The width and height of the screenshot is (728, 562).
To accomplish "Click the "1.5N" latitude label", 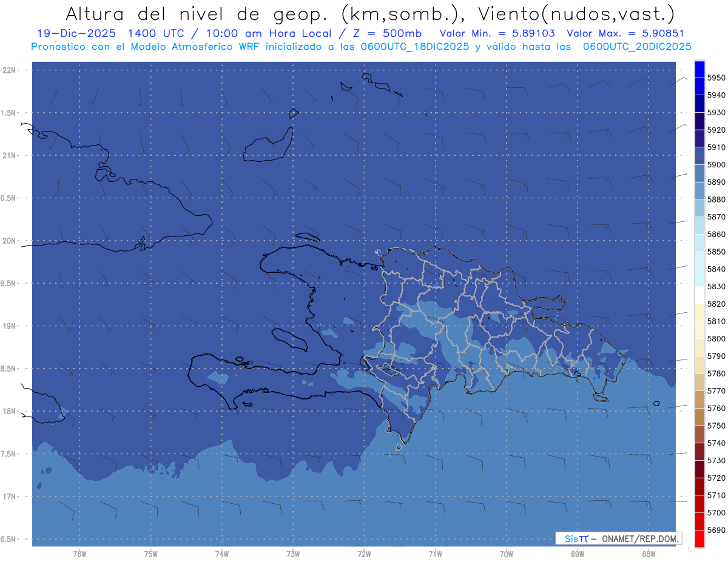I will tap(9, 113).
